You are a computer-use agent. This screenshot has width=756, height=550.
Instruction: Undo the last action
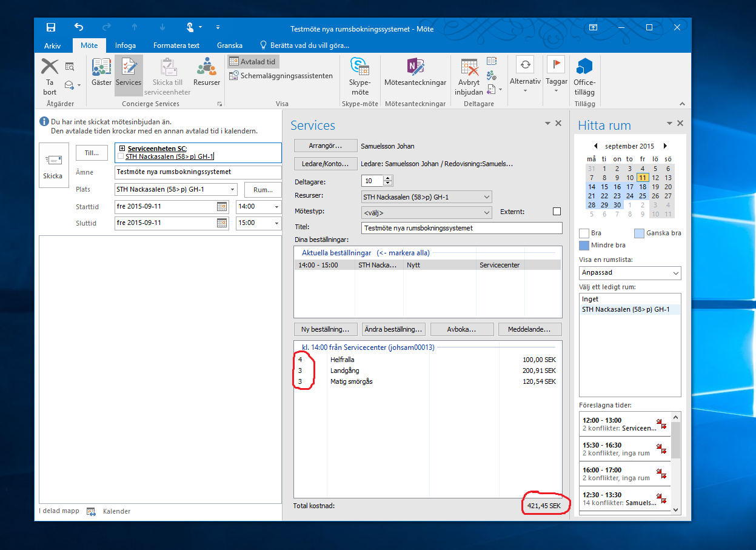[79, 27]
